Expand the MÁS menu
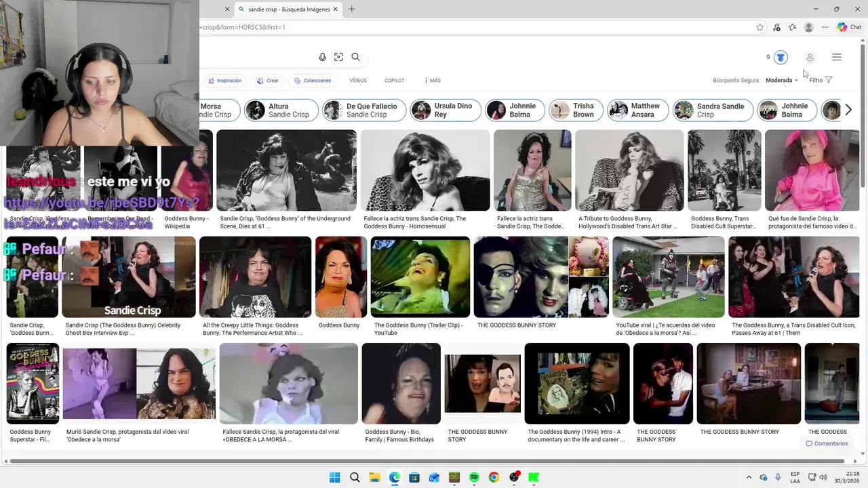This screenshot has height=488, width=868. 433,81
